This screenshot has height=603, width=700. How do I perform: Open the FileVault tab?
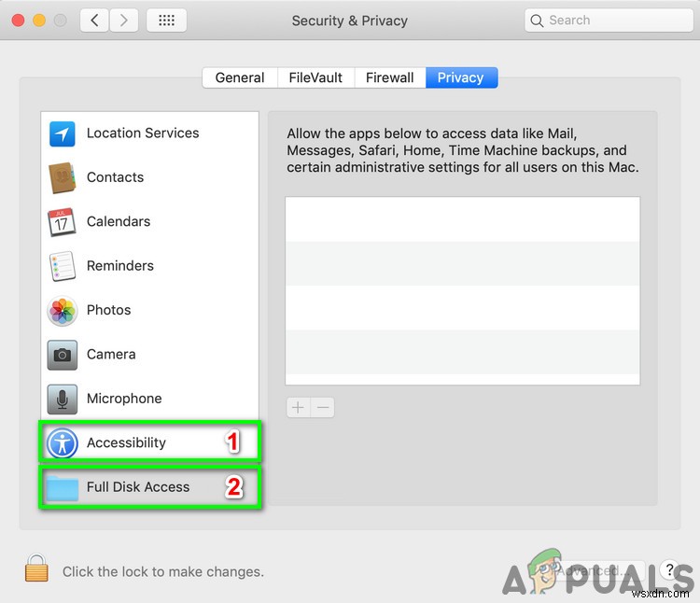coord(315,77)
